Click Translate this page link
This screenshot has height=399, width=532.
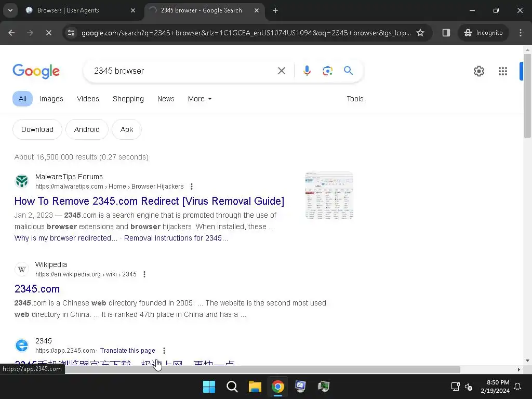coord(128,351)
